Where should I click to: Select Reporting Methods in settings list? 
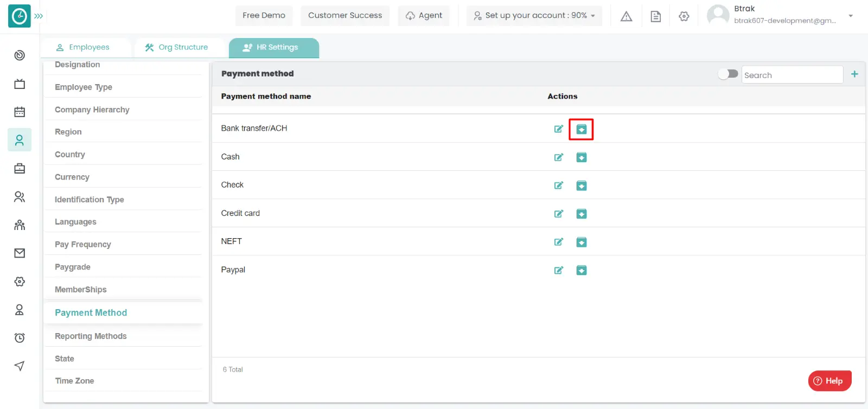click(x=91, y=336)
